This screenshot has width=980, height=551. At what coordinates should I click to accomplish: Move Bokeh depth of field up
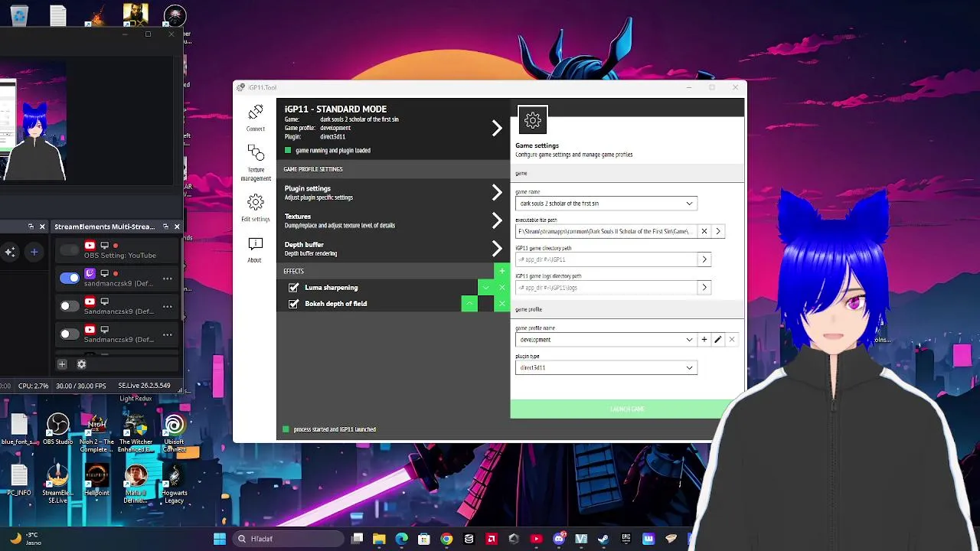pos(469,304)
